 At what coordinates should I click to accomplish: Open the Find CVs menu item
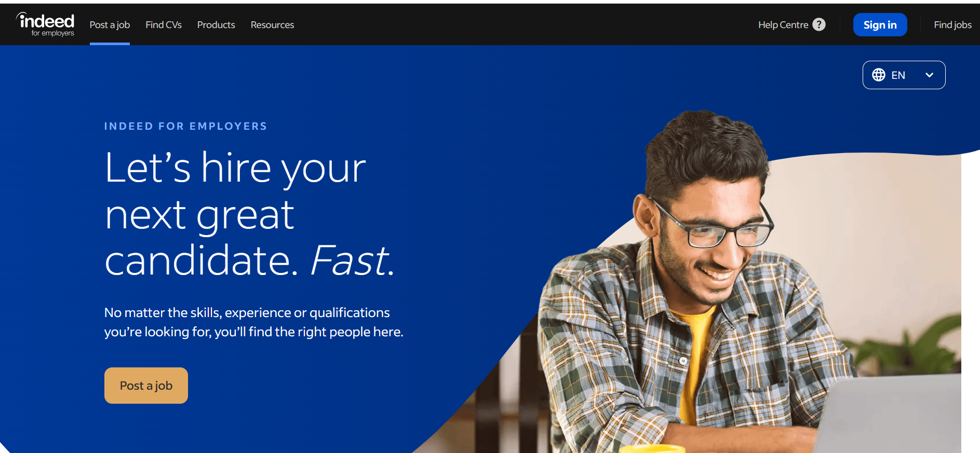(x=164, y=25)
